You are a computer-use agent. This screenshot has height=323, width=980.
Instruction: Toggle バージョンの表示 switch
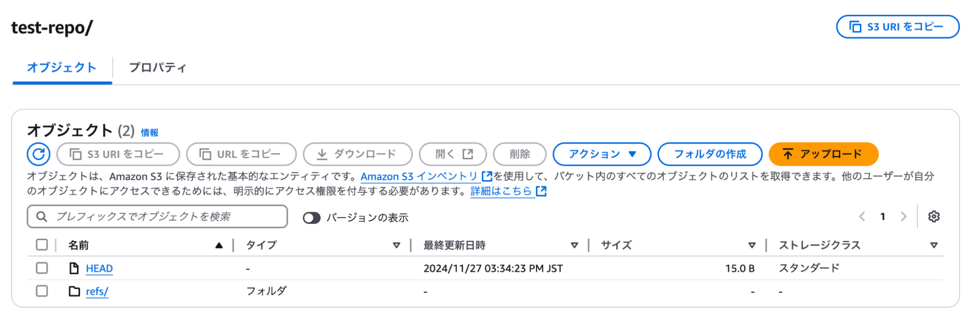coord(311,218)
